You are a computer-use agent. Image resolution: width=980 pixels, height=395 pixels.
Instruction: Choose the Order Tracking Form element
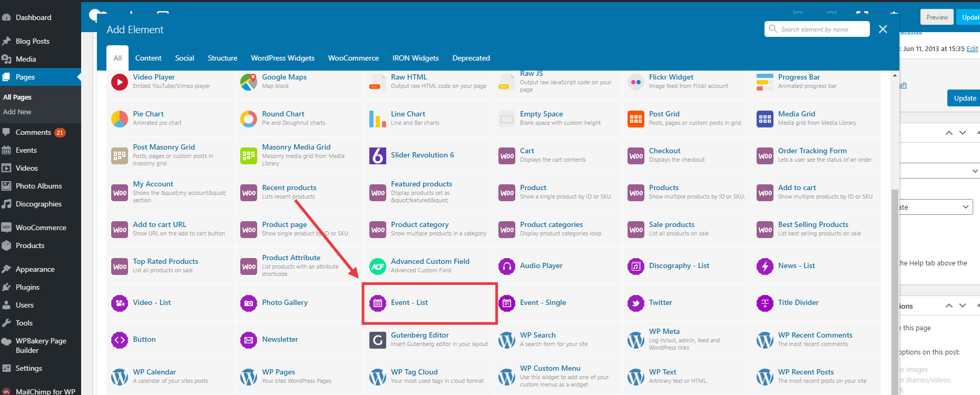point(816,155)
